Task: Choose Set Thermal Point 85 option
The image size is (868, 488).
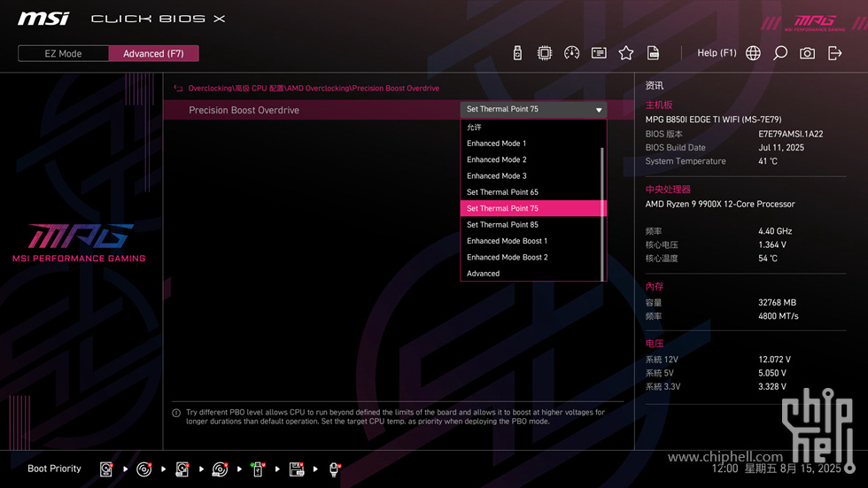Action: pyautogui.click(x=531, y=225)
